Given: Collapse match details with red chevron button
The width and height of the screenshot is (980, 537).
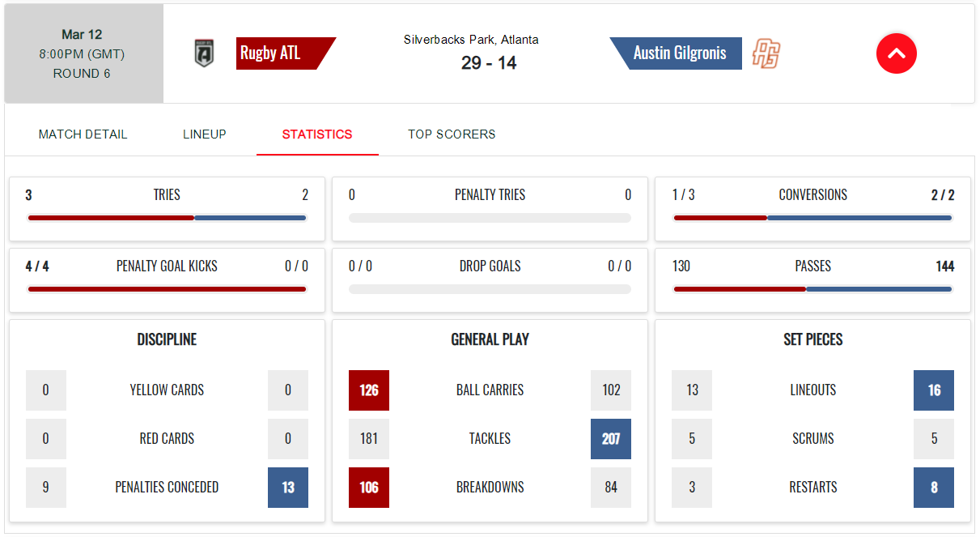Looking at the screenshot, I should [x=897, y=53].
